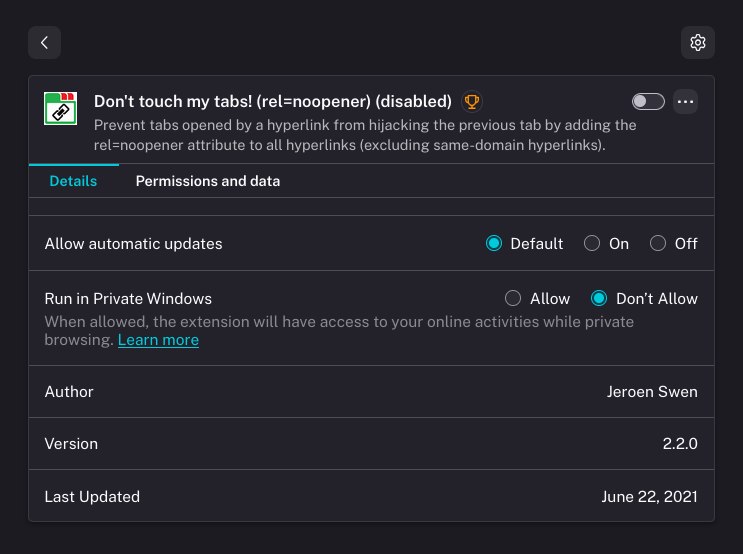Image resolution: width=743 pixels, height=554 pixels.
Task: Click the extension's green chain-link icon
Action: tap(61, 108)
